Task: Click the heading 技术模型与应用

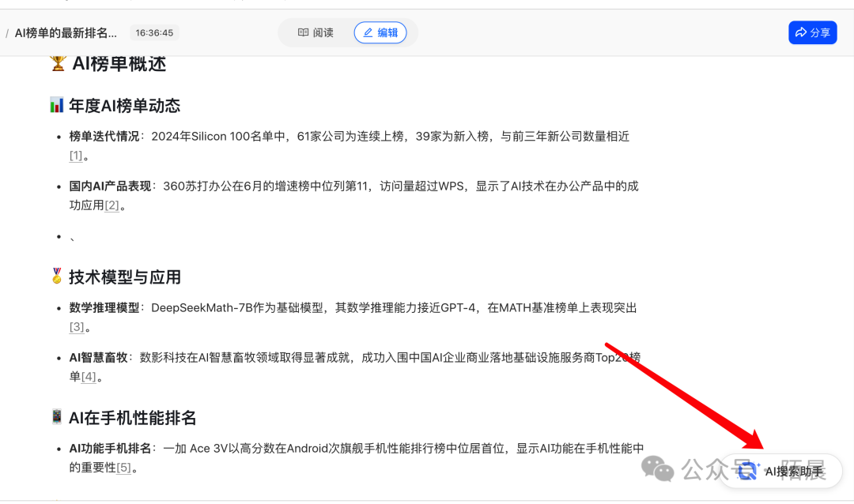Action: point(125,277)
